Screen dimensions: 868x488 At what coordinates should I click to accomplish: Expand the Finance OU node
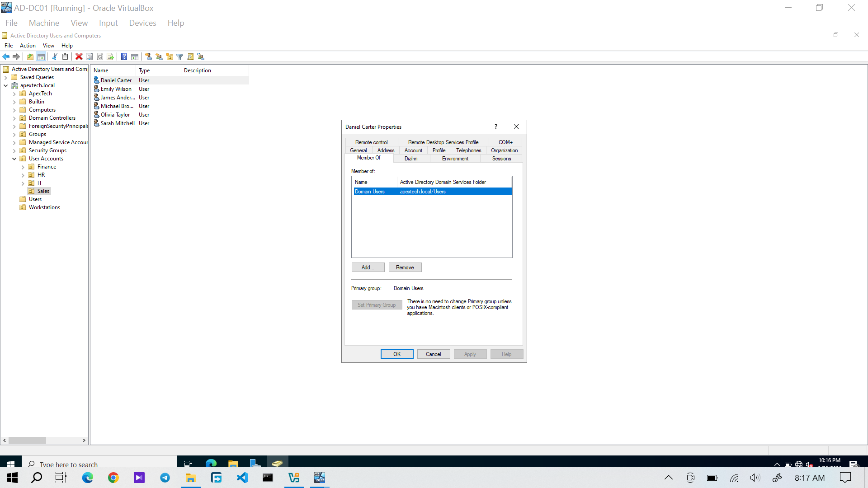tap(23, 167)
